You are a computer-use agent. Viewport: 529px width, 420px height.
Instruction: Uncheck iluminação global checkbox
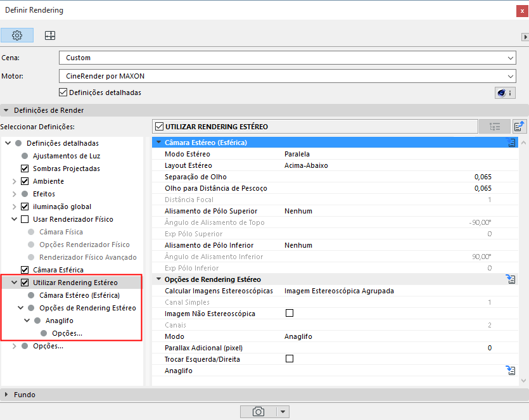(x=25, y=207)
